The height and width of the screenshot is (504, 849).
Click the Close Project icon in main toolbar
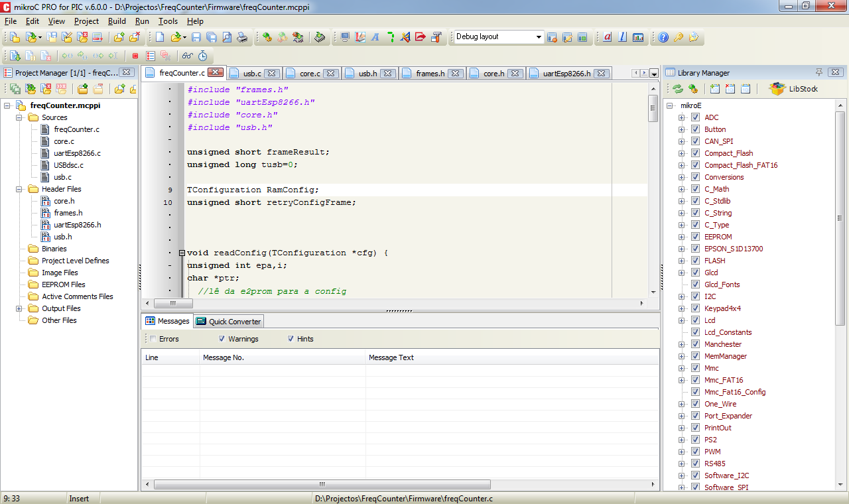[x=83, y=37]
